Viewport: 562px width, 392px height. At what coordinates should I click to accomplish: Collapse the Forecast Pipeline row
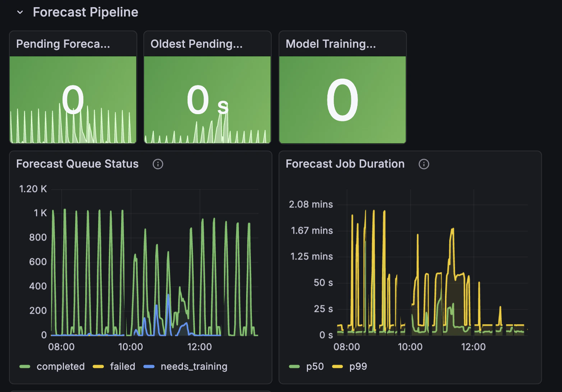20,12
